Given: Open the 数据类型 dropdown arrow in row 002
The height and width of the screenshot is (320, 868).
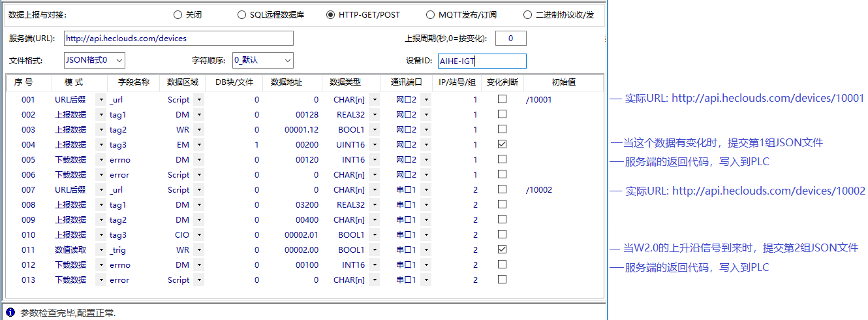Looking at the screenshot, I should pos(375,115).
